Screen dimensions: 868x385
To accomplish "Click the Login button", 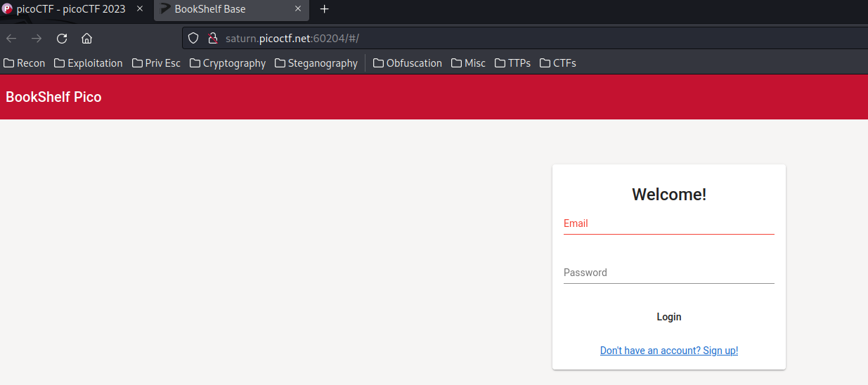I will click(x=669, y=317).
